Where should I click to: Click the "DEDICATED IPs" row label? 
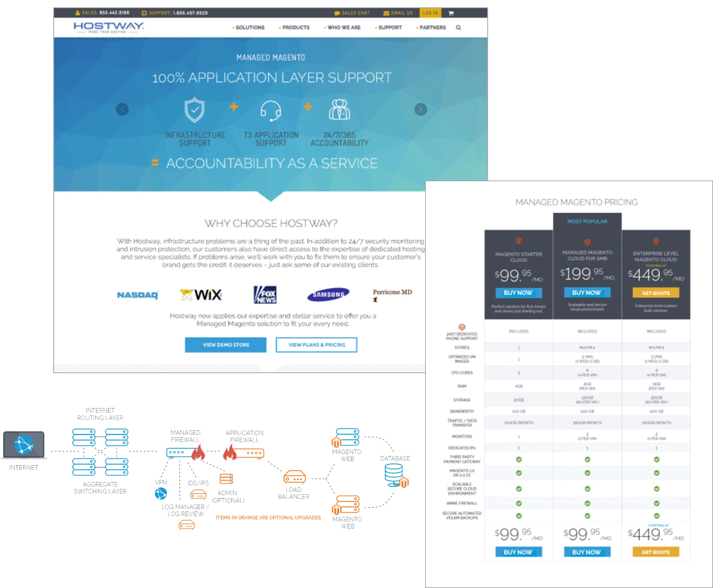462,448
